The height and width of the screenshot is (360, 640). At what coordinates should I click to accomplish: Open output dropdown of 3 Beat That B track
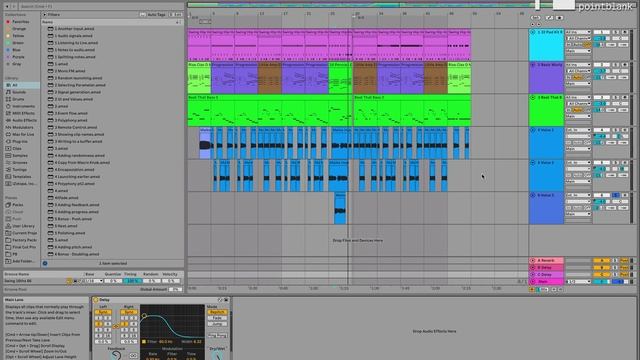tap(578, 116)
